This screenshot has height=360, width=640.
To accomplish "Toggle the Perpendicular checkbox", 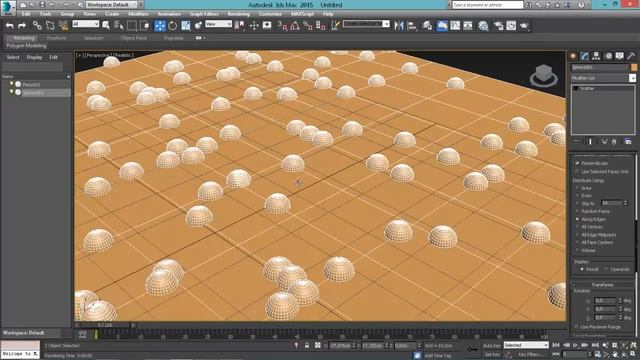I will 578,163.
